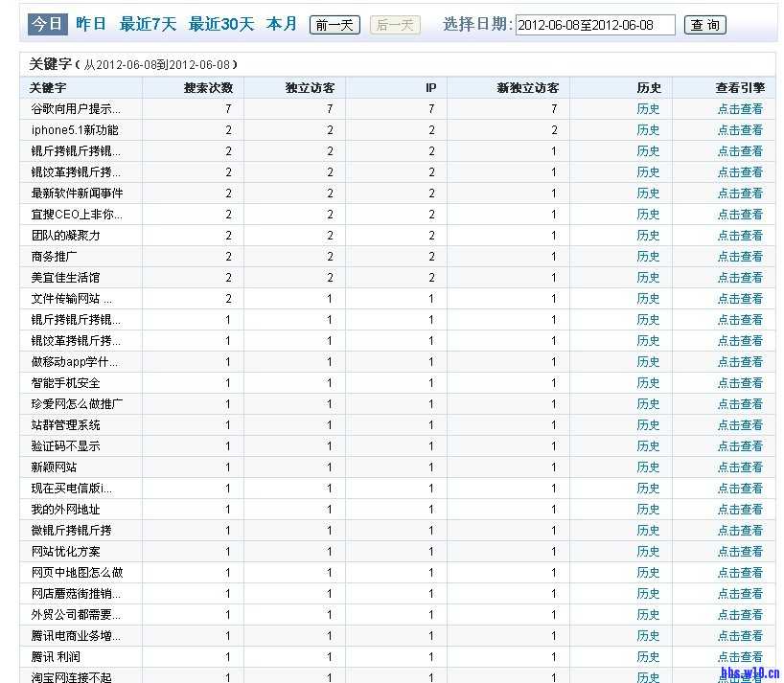Screen dimensions: 784x683
Task: Check 历史 for 站群管理系统
Action: pos(649,424)
